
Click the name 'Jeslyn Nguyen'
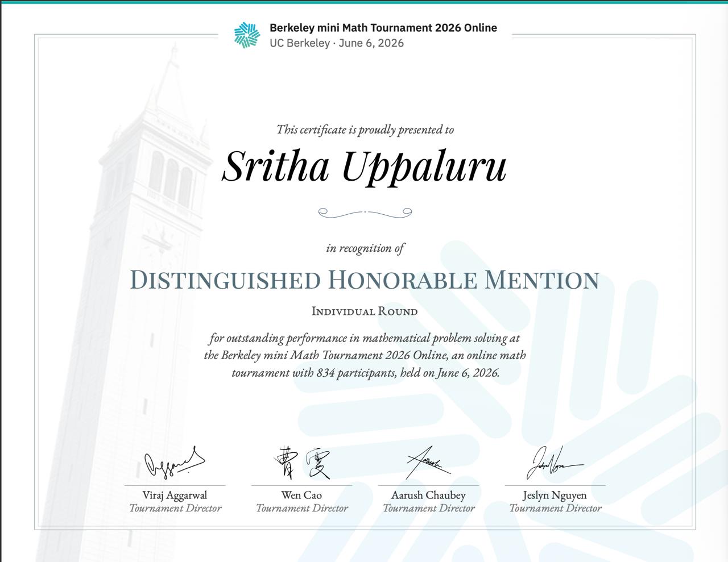click(555, 496)
